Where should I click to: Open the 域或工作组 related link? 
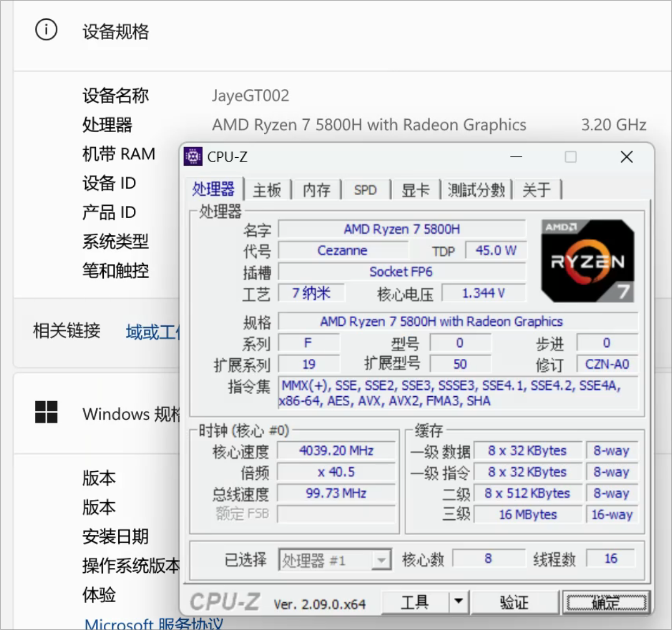coord(152,333)
